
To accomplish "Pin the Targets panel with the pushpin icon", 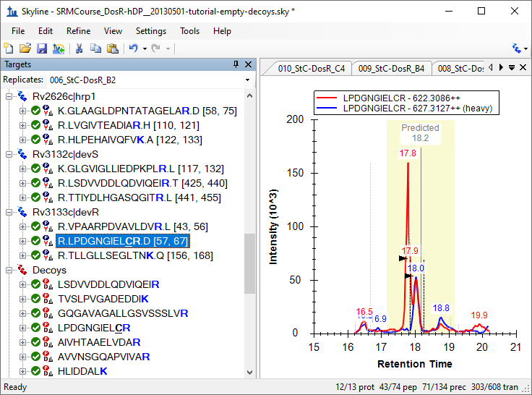I will [x=236, y=64].
